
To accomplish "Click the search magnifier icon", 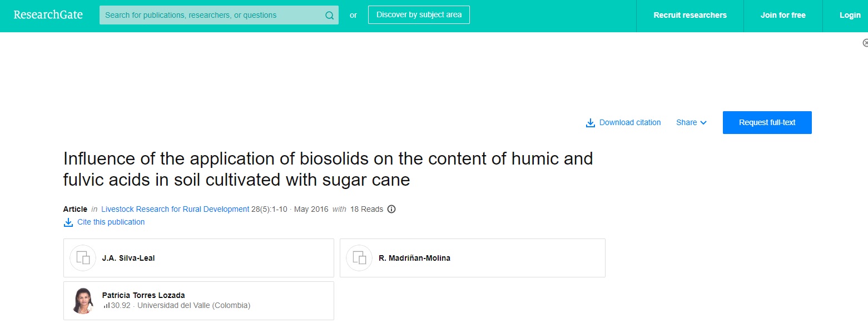I will (x=329, y=16).
